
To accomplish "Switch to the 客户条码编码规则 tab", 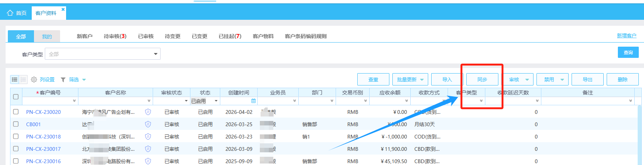I will coord(306,36).
